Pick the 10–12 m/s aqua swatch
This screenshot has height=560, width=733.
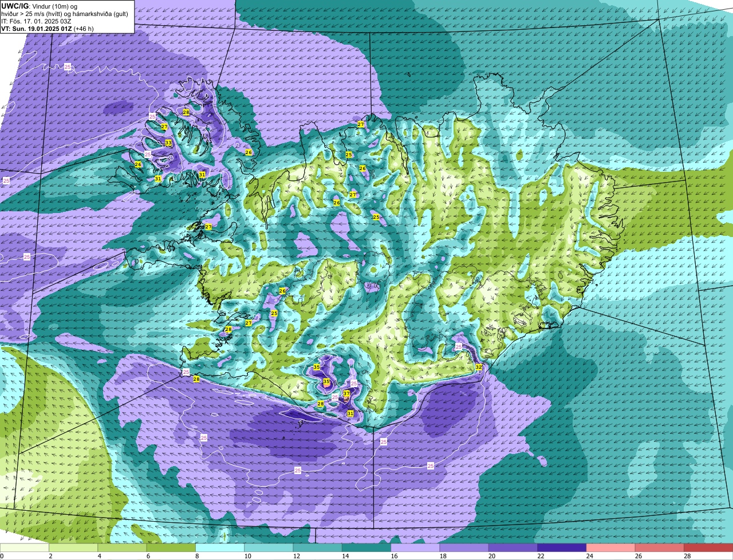click(269, 547)
